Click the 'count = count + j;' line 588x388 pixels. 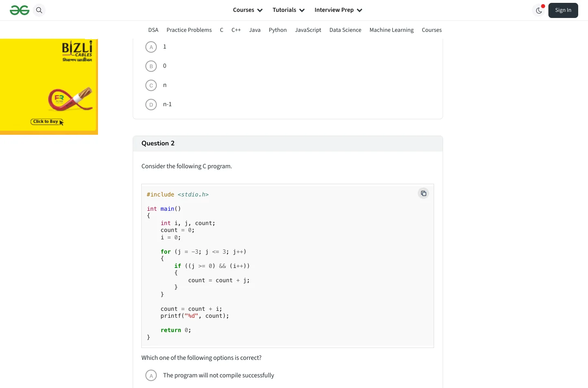[x=219, y=280]
